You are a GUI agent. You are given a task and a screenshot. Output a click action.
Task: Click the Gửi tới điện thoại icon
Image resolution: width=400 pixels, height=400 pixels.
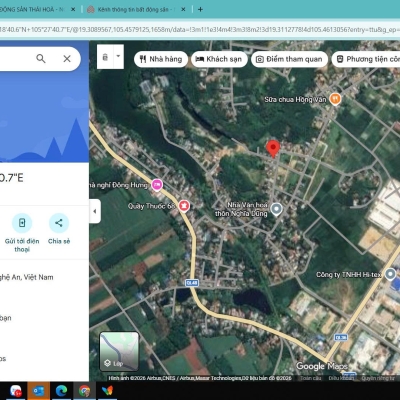click(22, 223)
